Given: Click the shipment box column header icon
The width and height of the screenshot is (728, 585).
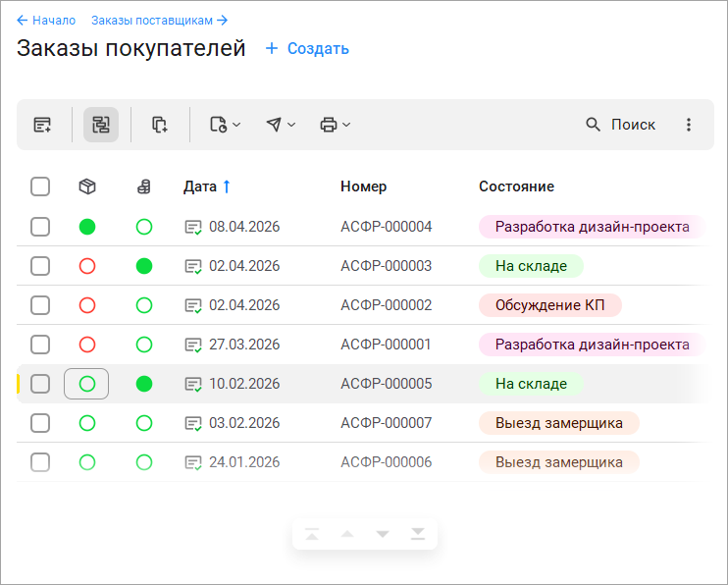Looking at the screenshot, I should click(87, 186).
